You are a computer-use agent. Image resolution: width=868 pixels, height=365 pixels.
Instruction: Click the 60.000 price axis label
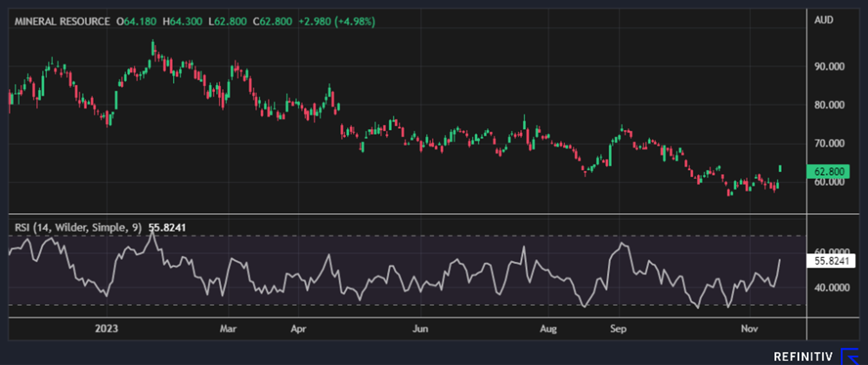[828, 182]
